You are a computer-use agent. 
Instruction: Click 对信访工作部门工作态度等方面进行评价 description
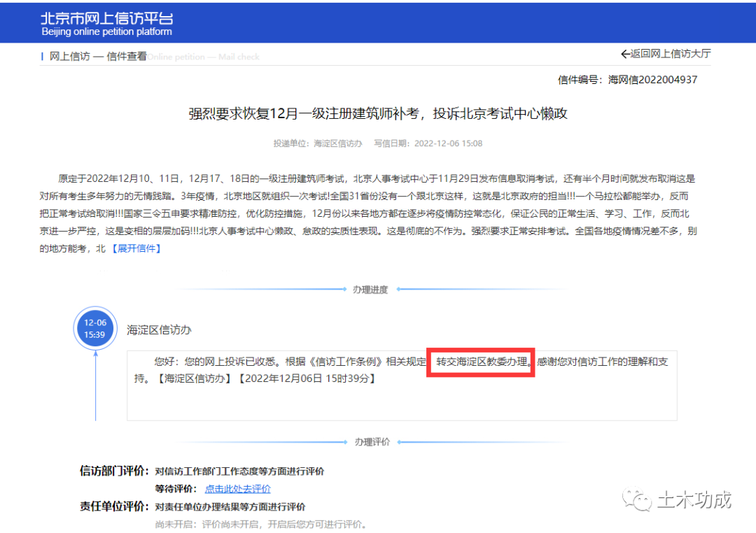coord(239,471)
